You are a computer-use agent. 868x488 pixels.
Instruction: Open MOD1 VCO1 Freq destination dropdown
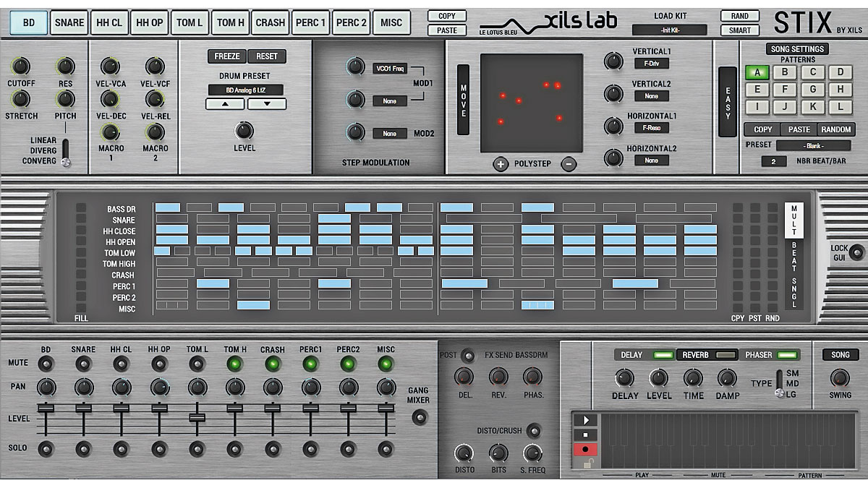[391, 69]
